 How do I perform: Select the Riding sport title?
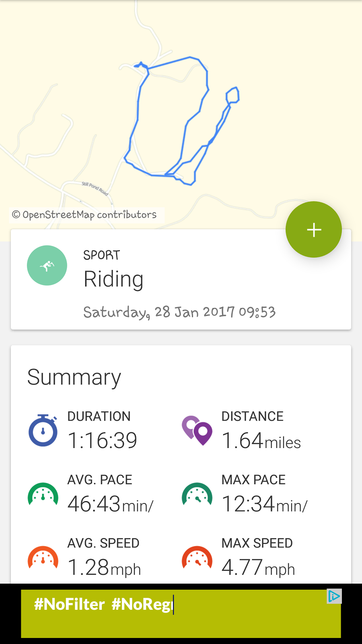[113, 279]
